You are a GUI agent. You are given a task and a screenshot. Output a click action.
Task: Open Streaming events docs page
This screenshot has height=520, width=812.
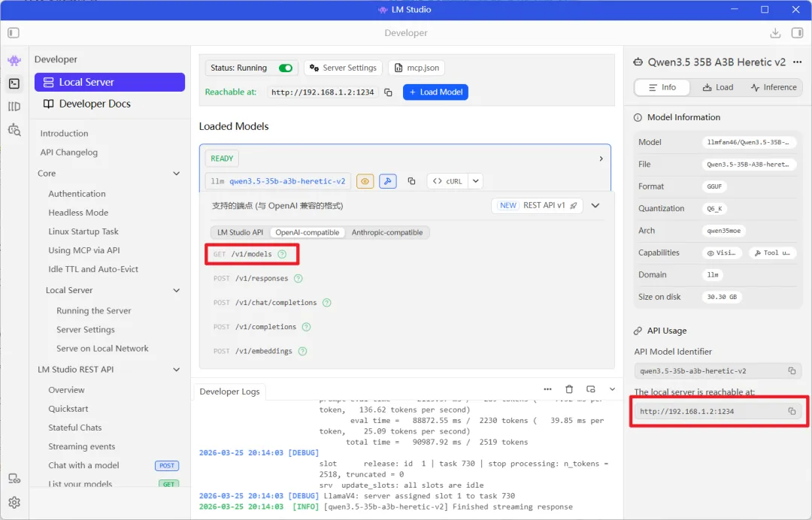(x=82, y=446)
